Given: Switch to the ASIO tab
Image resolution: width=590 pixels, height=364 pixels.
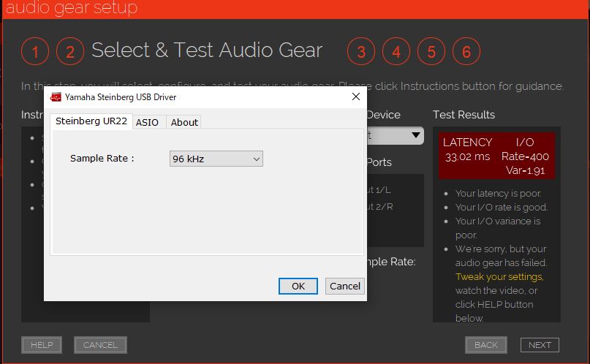Looking at the screenshot, I should pyautogui.click(x=147, y=122).
